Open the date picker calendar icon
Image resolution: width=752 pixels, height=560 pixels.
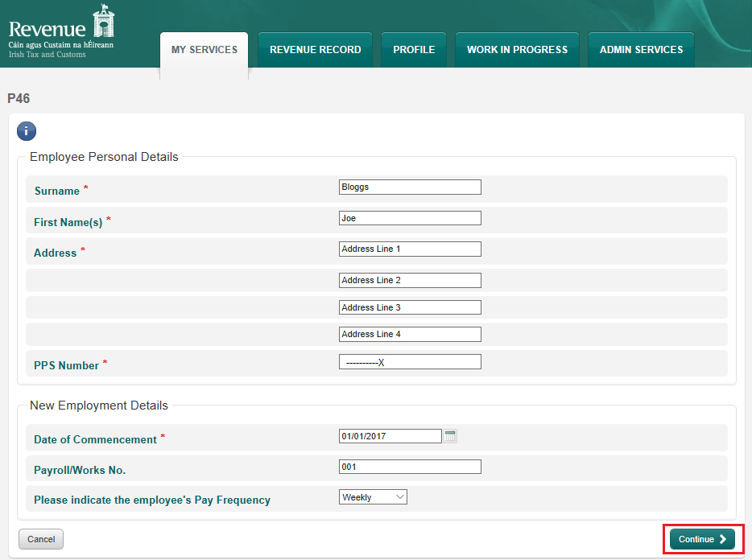[451, 436]
